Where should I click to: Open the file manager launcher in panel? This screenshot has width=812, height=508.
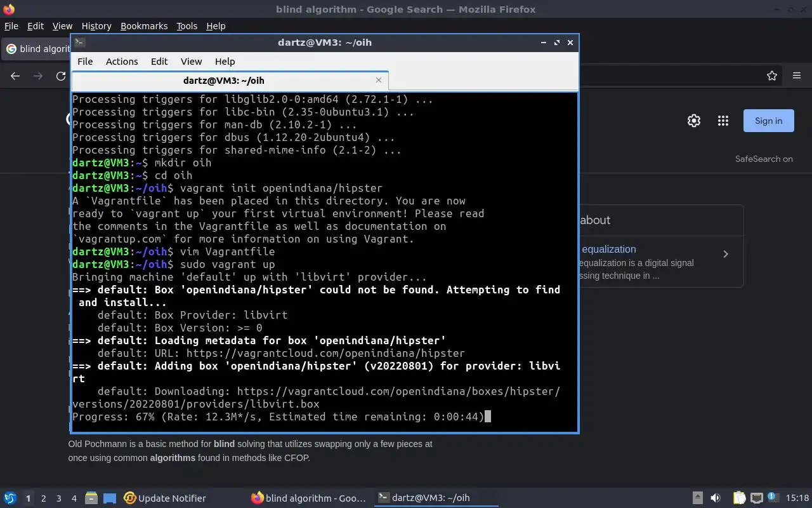[x=91, y=498]
